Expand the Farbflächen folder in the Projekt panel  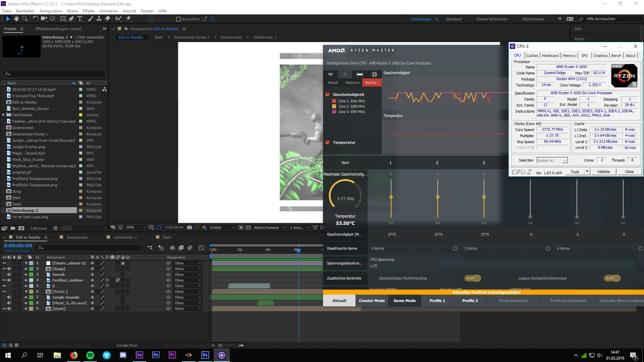4,115
